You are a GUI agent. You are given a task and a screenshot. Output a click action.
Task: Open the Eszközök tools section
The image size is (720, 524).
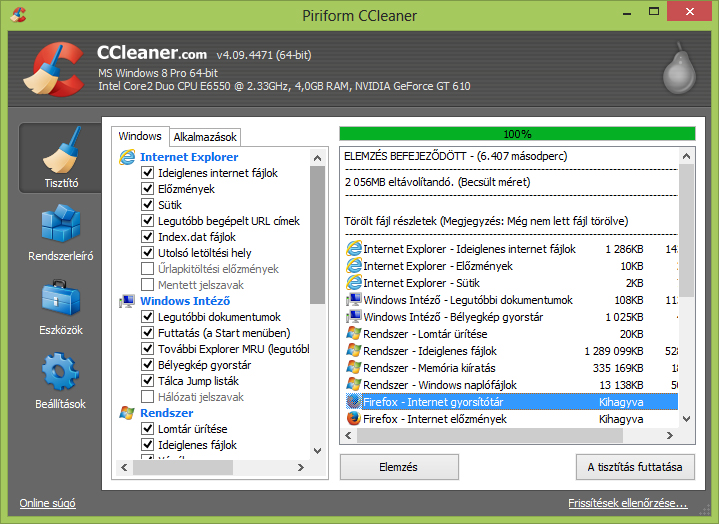60,307
